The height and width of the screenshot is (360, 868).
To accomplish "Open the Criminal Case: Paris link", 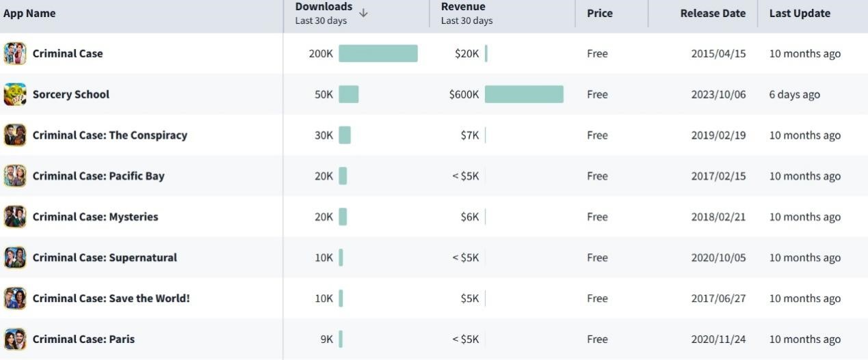I will coord(83,339).
